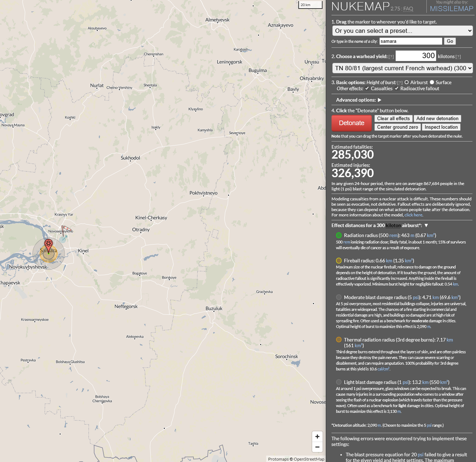
Task: Select the Airburst option
Action: pyautogui.click(x=406, y=82)
